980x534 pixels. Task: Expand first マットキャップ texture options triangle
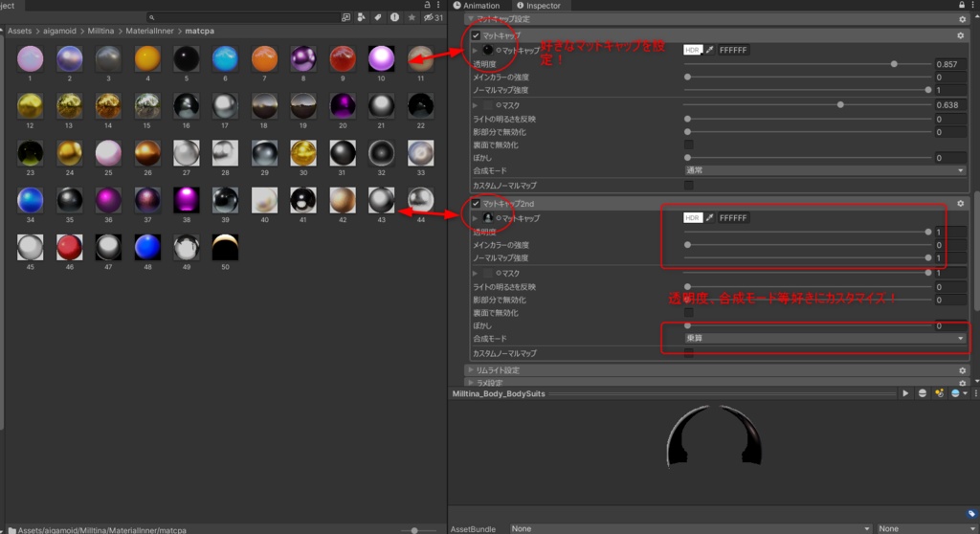(475, 50)
